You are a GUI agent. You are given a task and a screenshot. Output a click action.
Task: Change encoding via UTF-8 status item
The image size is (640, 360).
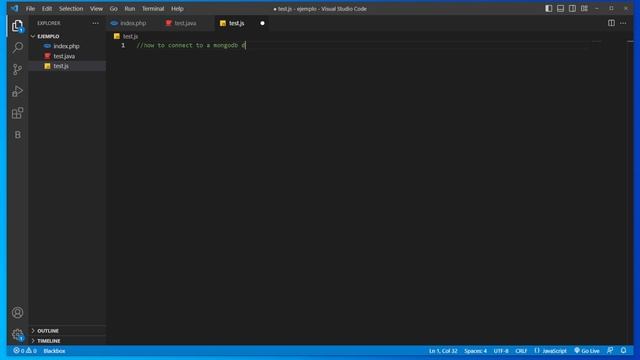[501, 351]
